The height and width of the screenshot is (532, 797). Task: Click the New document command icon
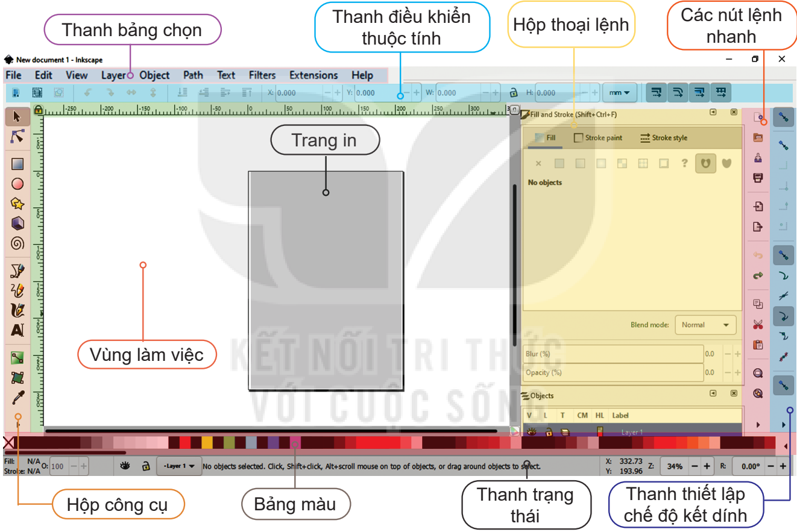point(758,117)
